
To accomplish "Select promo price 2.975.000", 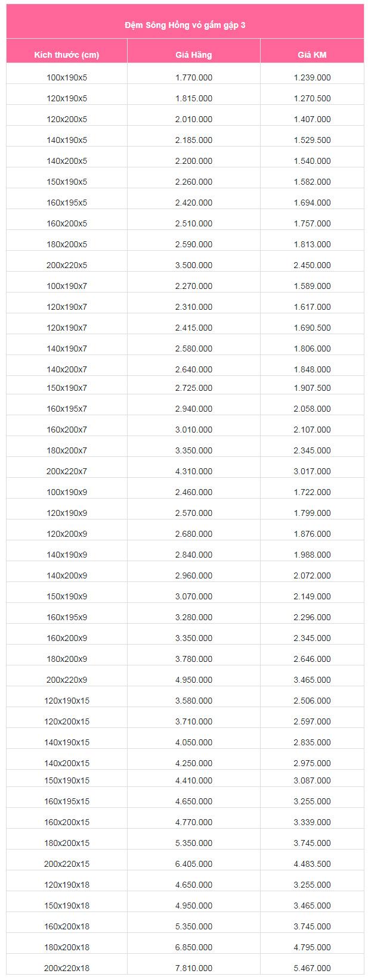I will [x=312, y=763].
